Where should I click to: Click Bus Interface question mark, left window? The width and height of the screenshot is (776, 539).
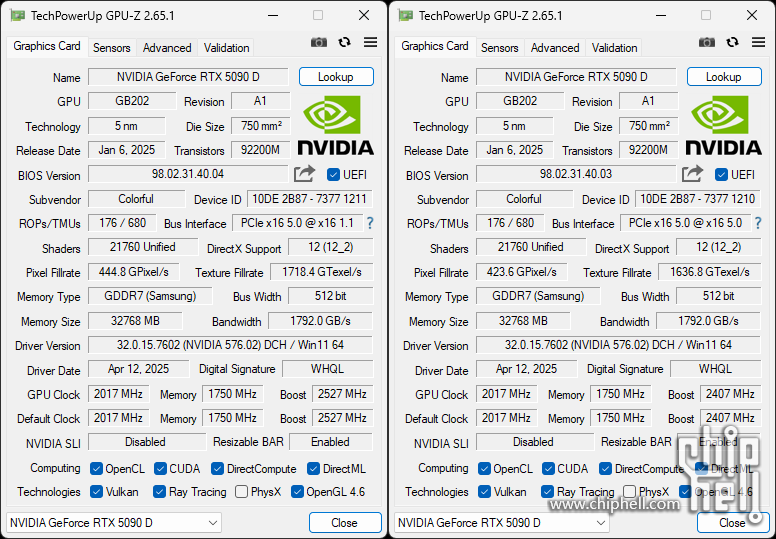370,223
